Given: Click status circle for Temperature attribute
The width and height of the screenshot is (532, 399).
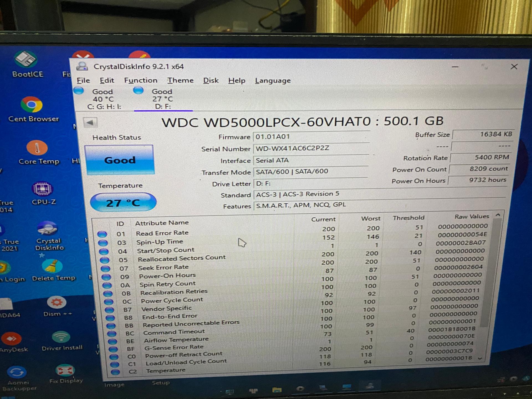Looking at the screenshot, I should click(115, 372).
